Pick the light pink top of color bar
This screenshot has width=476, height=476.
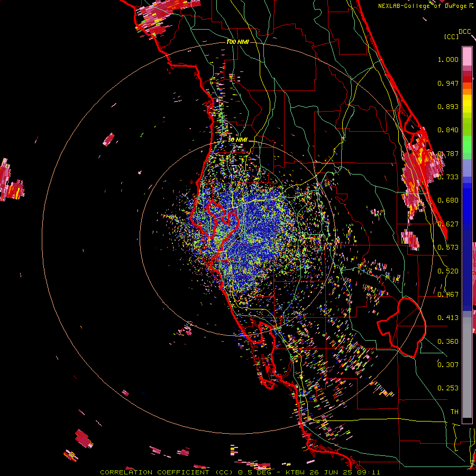coord(467,56)
